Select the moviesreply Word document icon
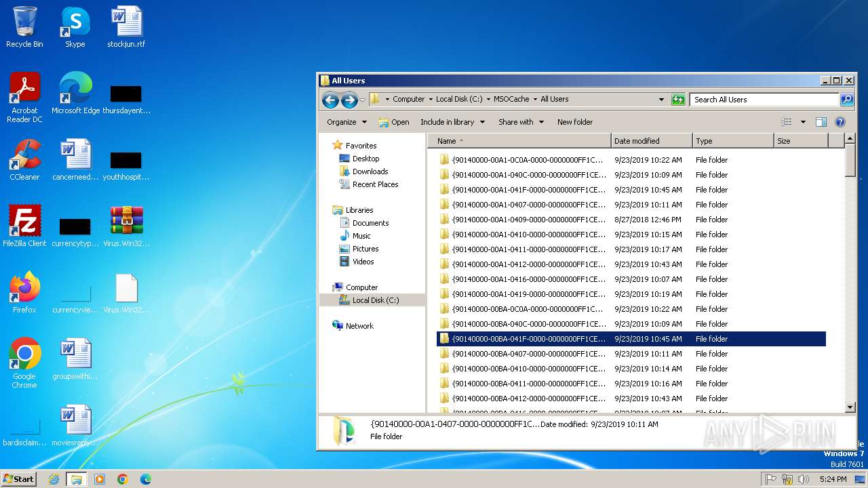The image size is (868, 488). coord(75,425)
